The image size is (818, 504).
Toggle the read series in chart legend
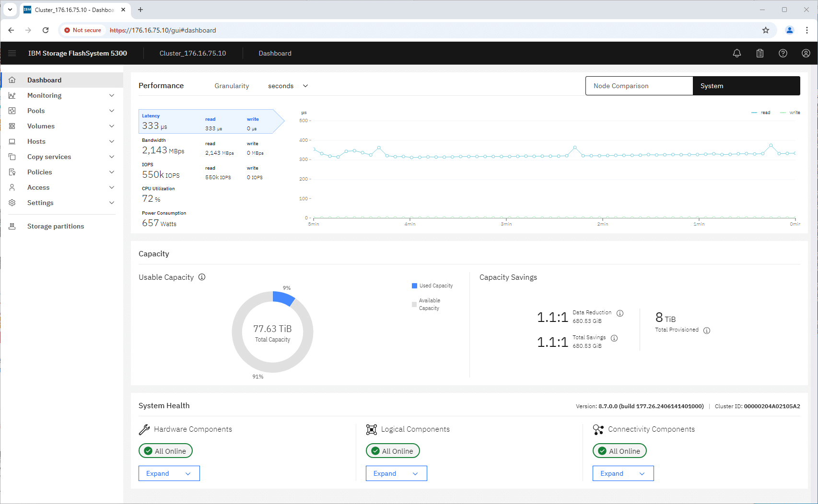pos(761,113)
